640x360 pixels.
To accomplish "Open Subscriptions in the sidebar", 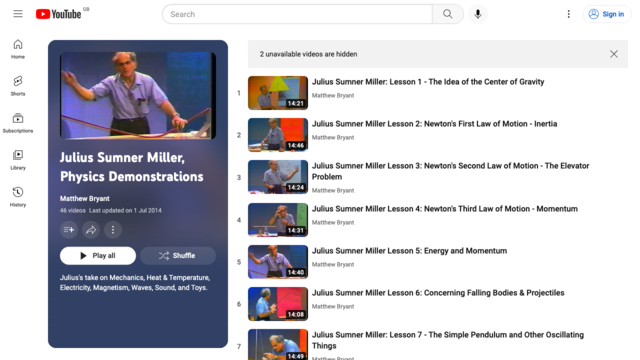I will 18,123.
